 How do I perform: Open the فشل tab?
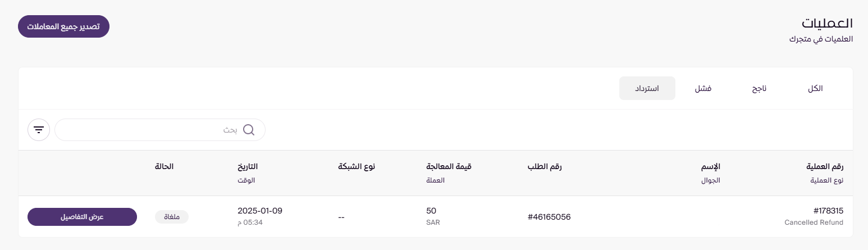pyautogui.click(x=703, y=89)
